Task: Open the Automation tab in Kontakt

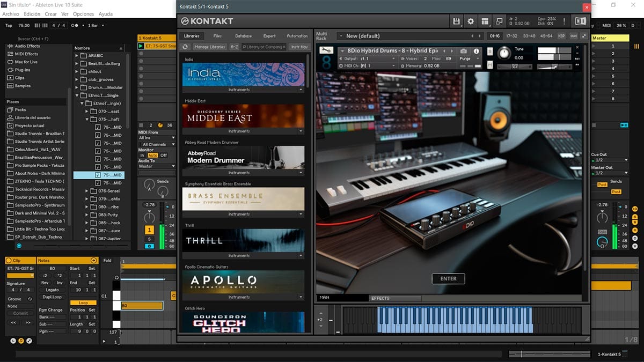Action: (x=297, y=36)
